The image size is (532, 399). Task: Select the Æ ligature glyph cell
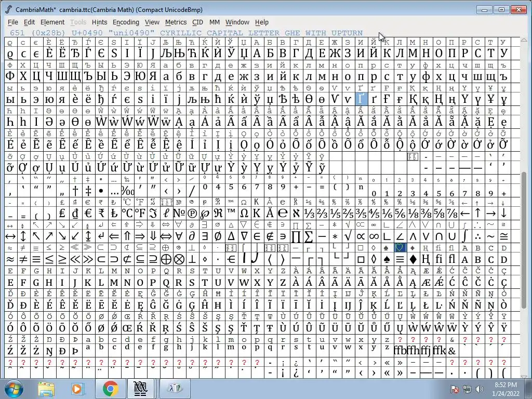pyautogui.click(x=426, y=282)
